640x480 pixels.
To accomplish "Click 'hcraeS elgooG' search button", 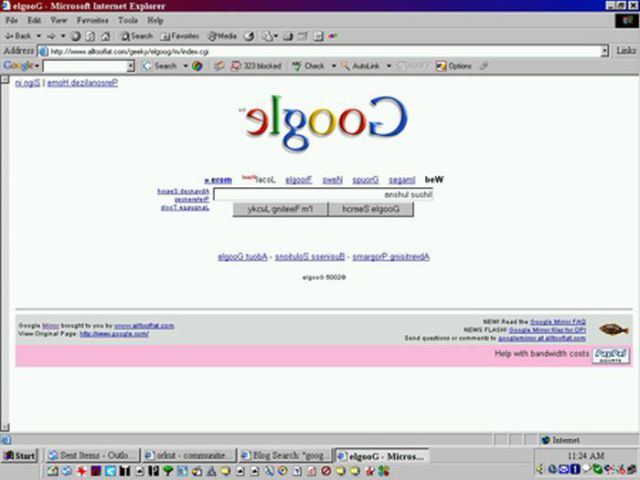I will [x=371, y=209].
